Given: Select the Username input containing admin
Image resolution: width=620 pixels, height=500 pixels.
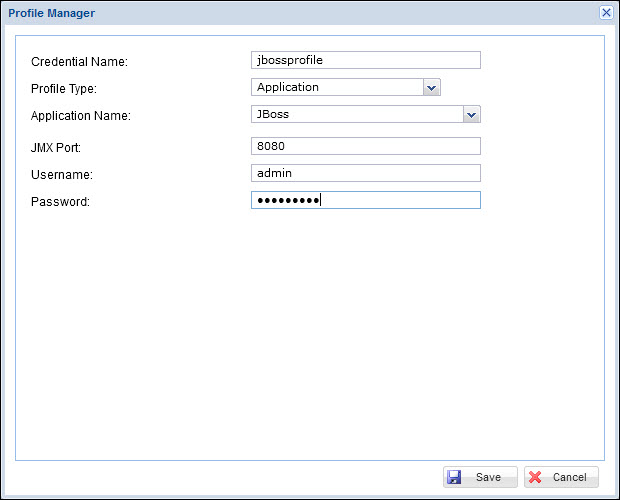Looking at the screenshot, I should click(365, 173).
